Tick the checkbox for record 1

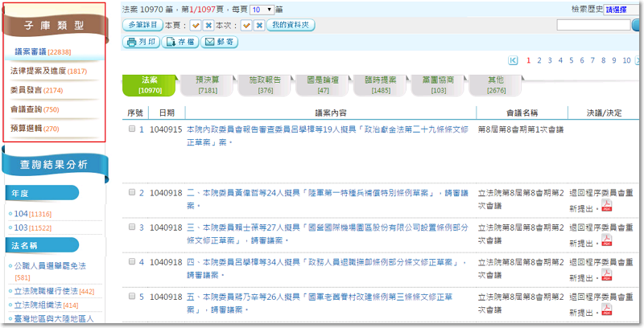(131, 129)
